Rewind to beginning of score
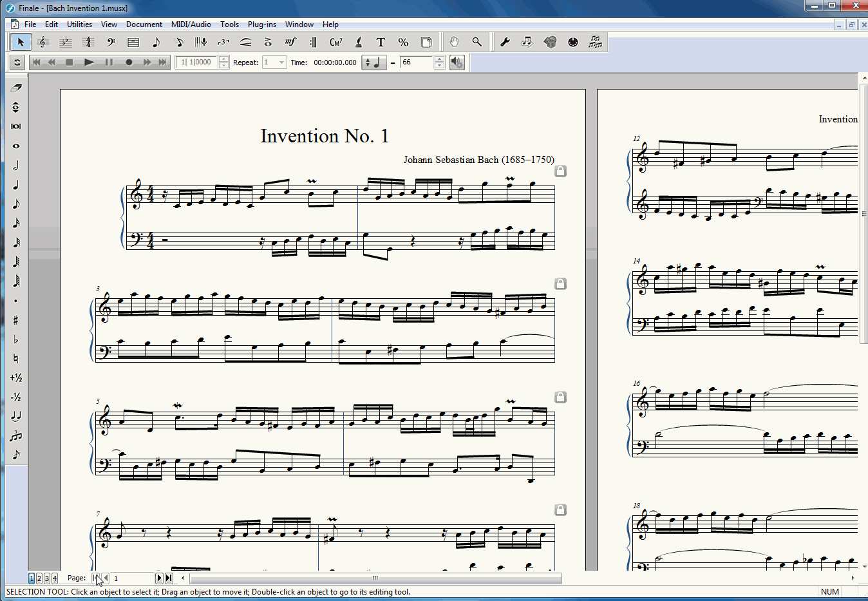Screen dimensions: 868x601 tap(36, 62)
